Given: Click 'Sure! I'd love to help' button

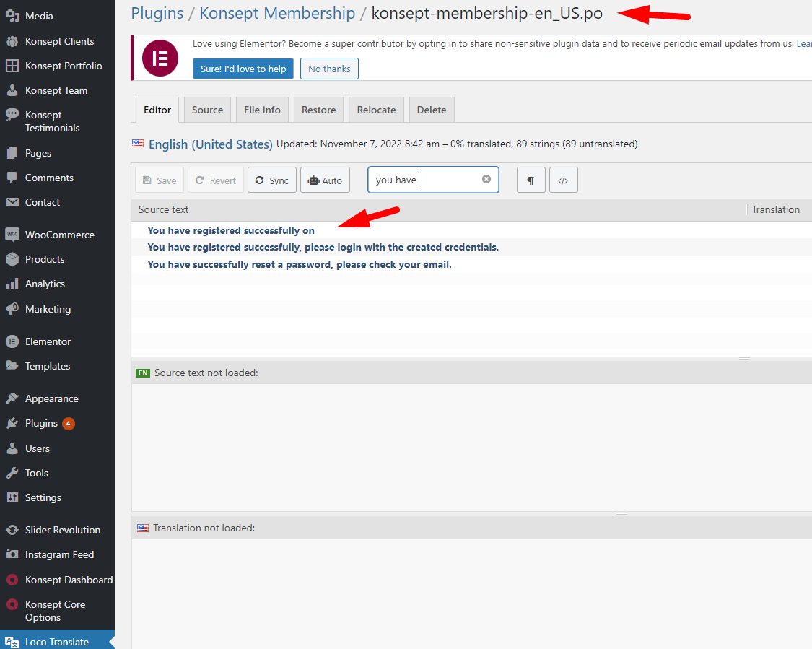Looking at the screenshot, I should (243, 69).
